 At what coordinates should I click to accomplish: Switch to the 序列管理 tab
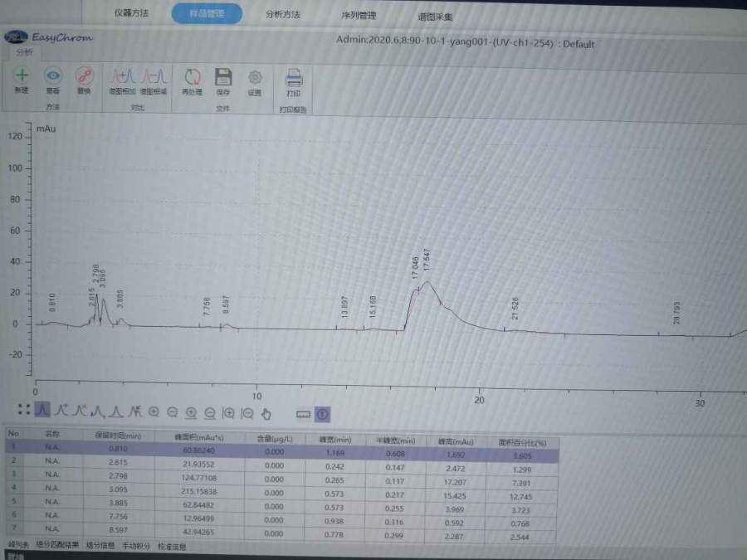(359, 16)
